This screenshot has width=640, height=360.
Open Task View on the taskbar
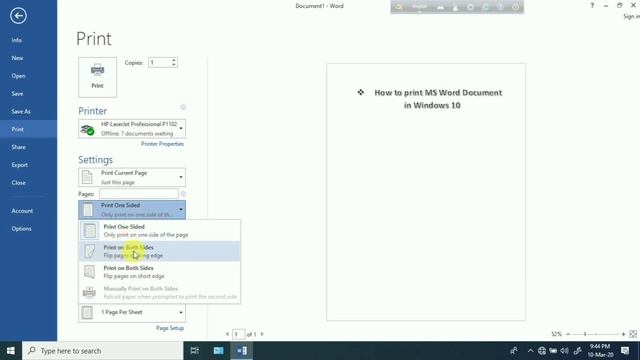coord(195,351)
